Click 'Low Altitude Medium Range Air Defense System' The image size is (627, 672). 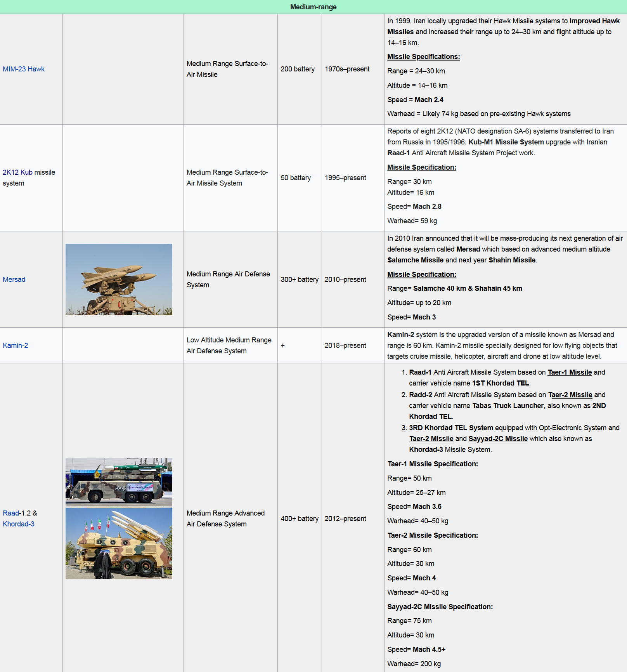tap(229, 346)
